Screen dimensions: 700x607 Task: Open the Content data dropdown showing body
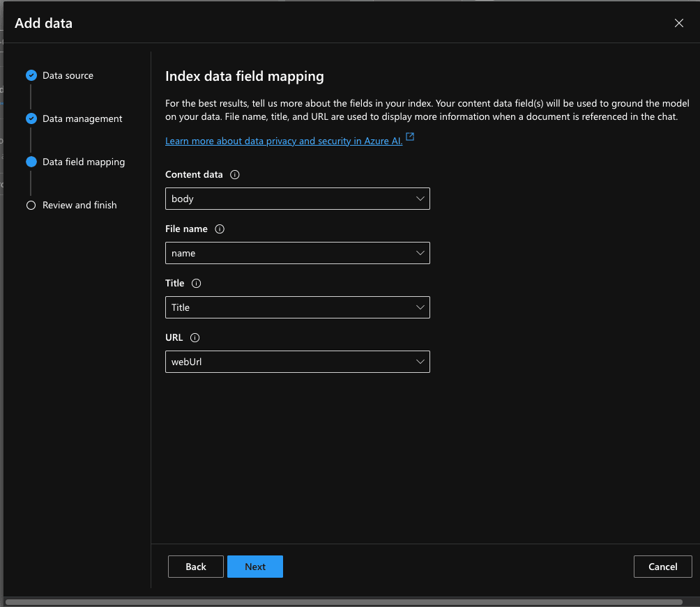pos(297,199)
